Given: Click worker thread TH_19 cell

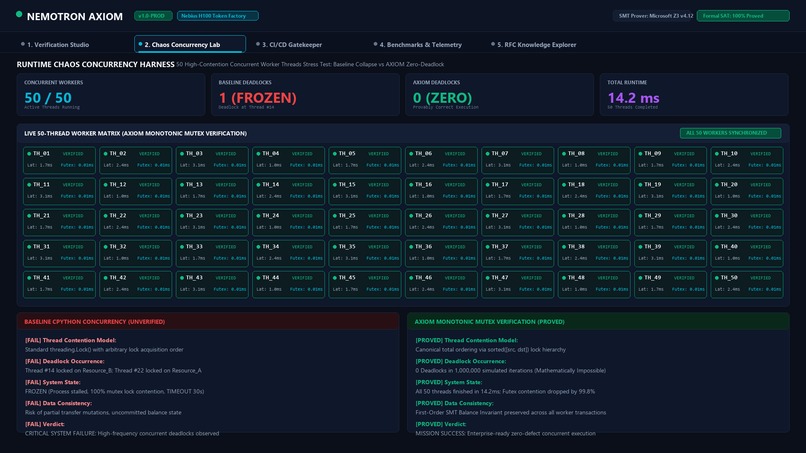Looking at the screenshot, I should click(670, 191).
